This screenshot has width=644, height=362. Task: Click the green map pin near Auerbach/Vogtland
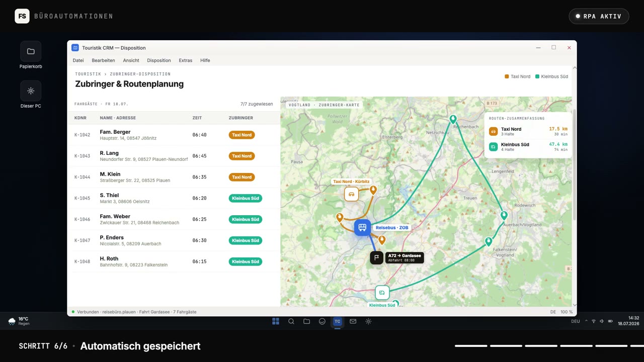click(504, 216)
